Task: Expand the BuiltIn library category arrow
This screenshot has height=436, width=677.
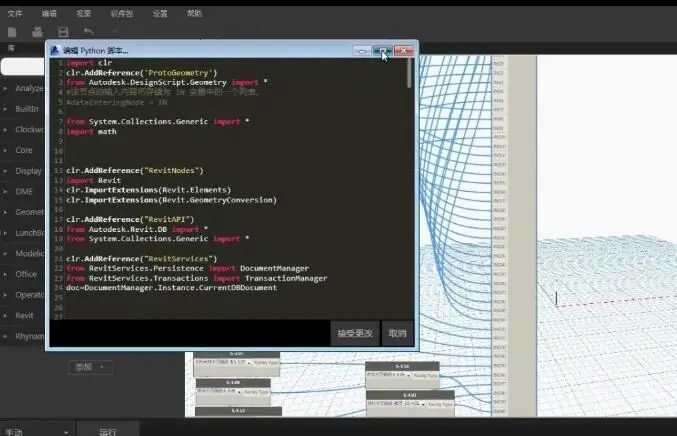Action: click(5, 109)
